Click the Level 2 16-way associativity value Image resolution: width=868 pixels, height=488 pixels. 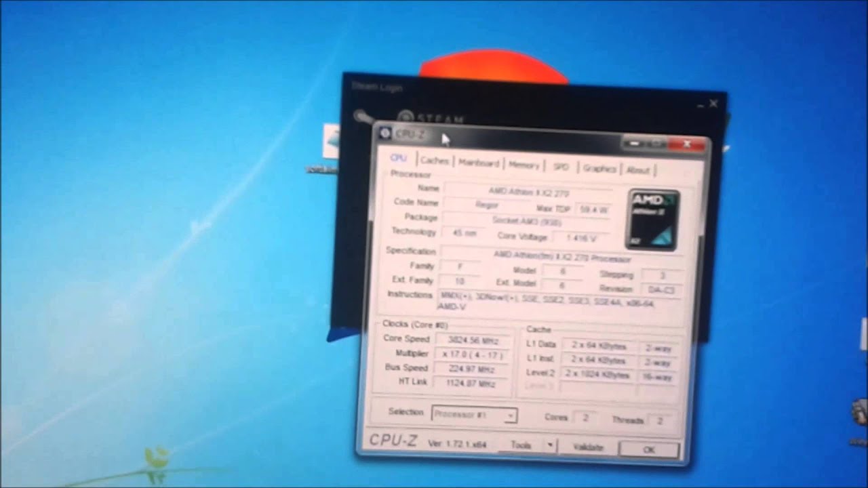tap(657, 377)
